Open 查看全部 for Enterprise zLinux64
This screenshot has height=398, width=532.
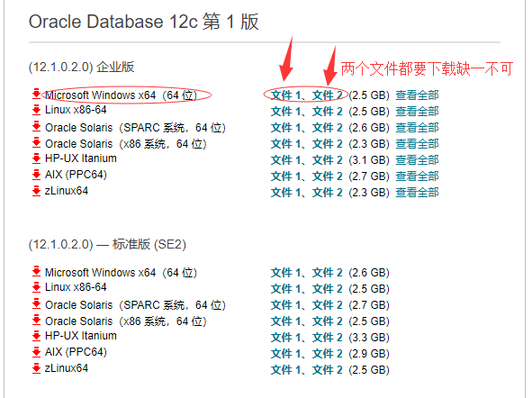[x=417, y=193]
